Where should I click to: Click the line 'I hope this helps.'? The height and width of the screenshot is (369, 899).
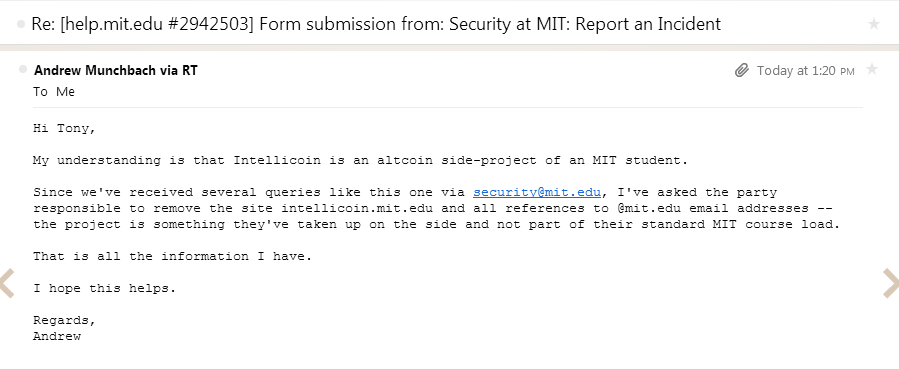tap(104, 288)
